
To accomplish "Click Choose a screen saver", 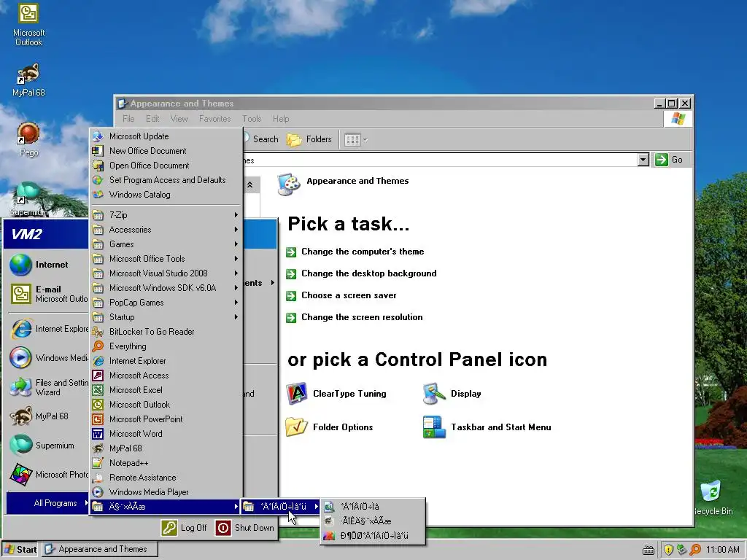I will pos(341,296).
